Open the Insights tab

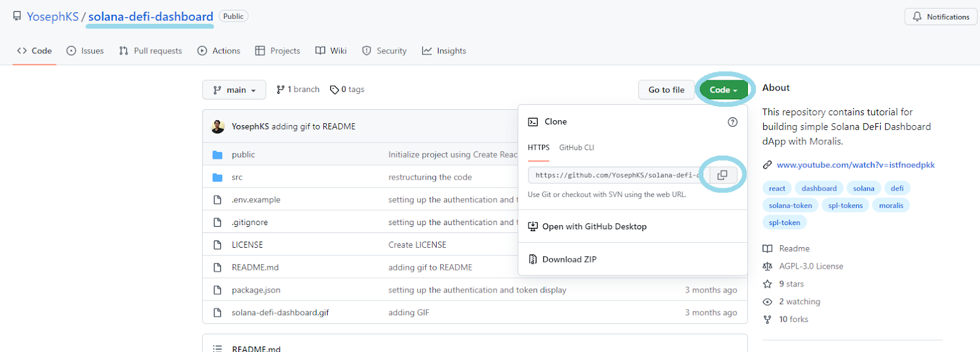point(444,51)
